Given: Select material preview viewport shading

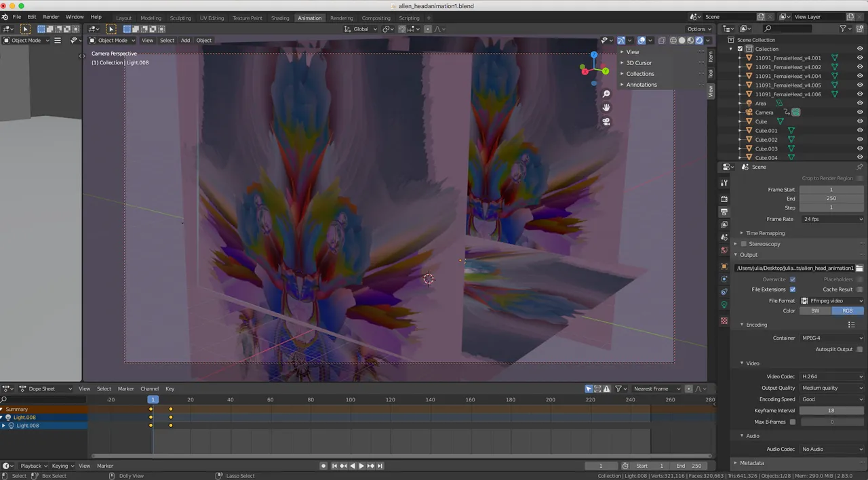Looking at the screenshot, I should [x=690, y=40].
